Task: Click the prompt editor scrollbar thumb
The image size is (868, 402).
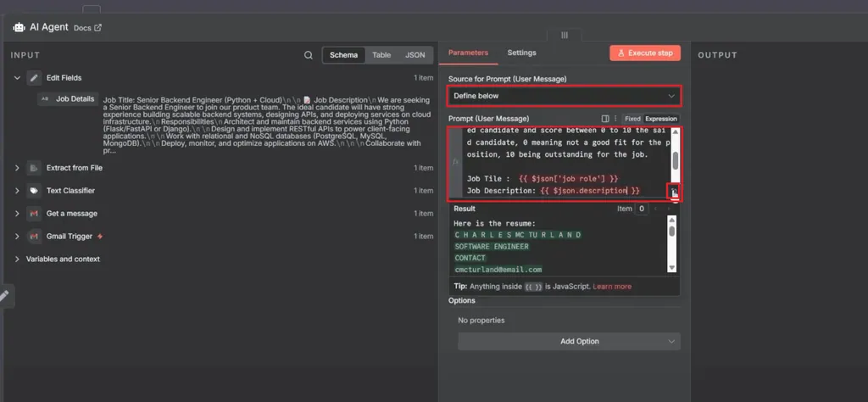Action: coord(675,161)
